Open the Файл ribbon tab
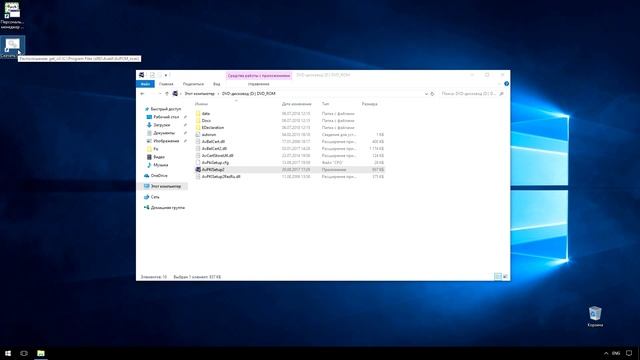640x360 pixels. point(145,84)
